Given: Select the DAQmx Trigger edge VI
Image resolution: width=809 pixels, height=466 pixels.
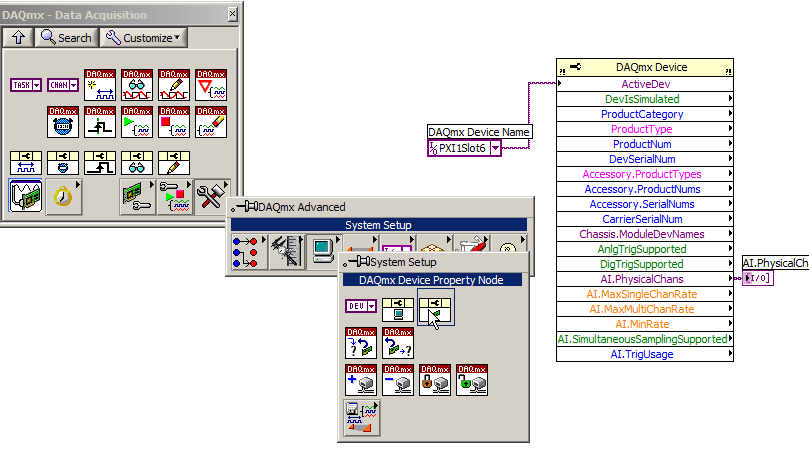Looking at the screenshot, I should click(100, 122).
